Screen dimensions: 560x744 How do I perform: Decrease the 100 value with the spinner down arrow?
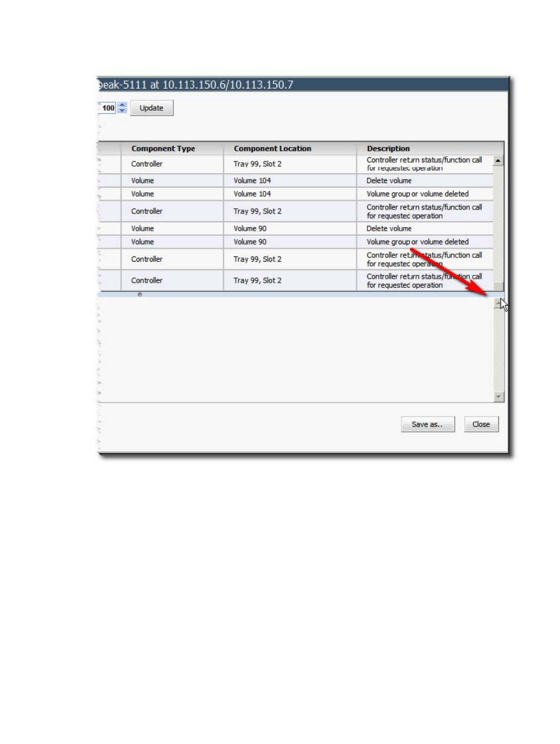pyautogui.click(x=122, y=111)
